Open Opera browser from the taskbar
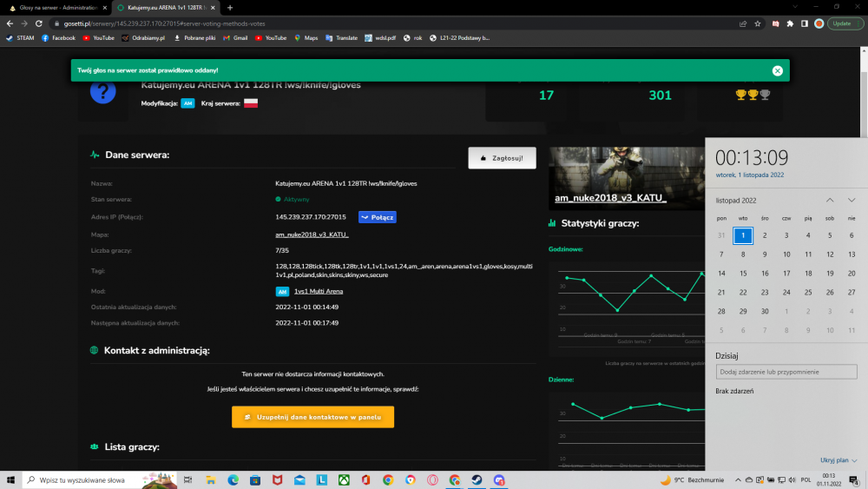Screen dimensions: 868x489 (432, 480)
